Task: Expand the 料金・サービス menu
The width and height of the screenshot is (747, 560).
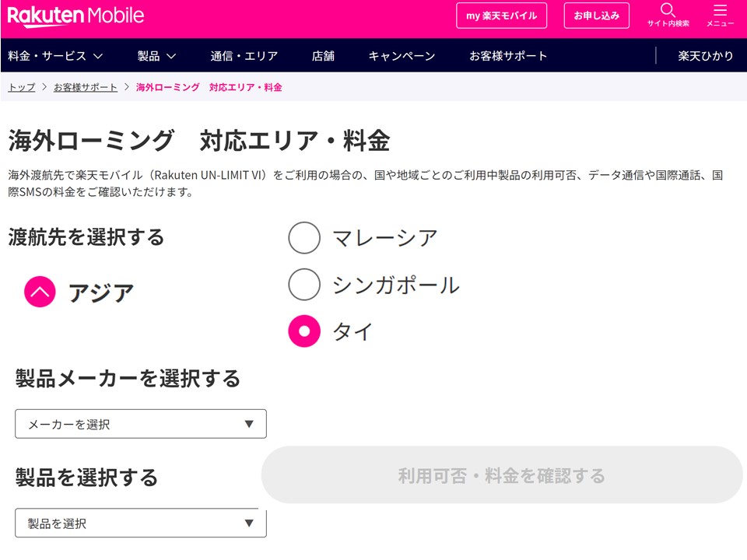Action: [55, 56]
